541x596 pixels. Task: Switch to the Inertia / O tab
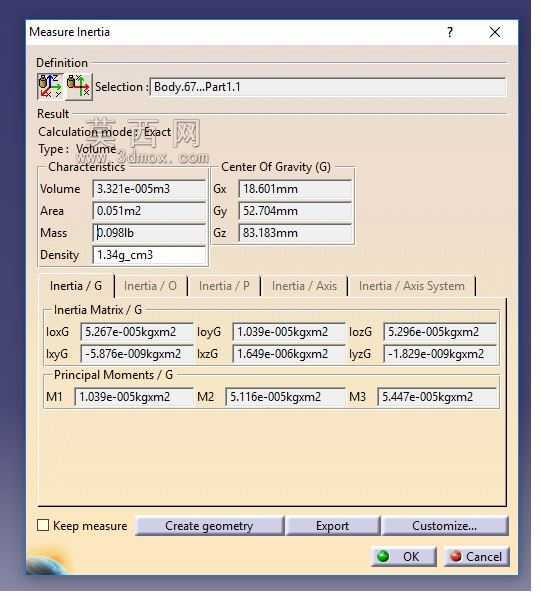[151, 286]
